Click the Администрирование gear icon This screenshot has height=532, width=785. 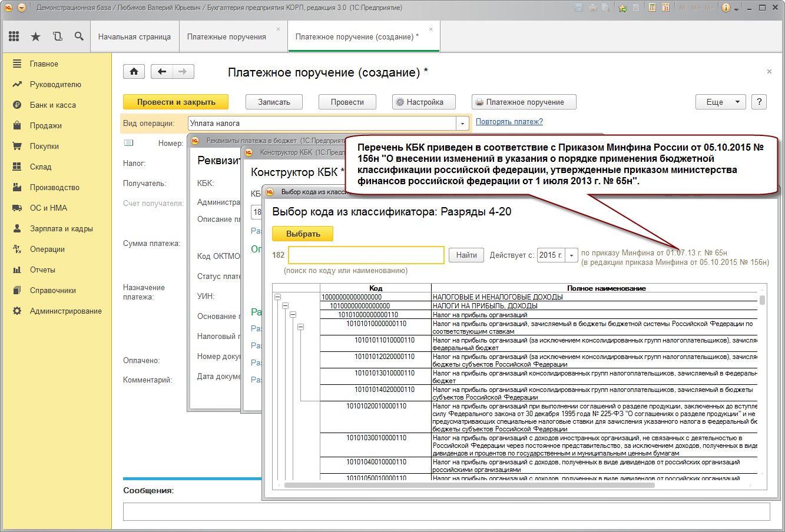17,311
